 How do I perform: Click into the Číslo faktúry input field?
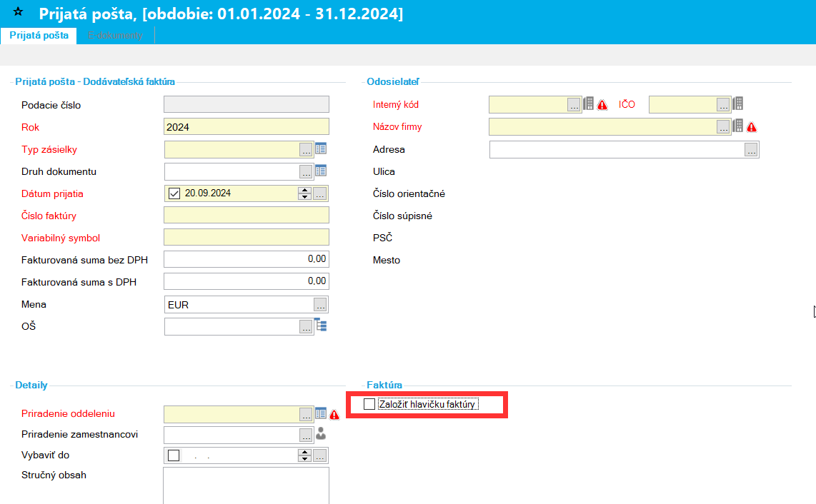coord(246,216)
